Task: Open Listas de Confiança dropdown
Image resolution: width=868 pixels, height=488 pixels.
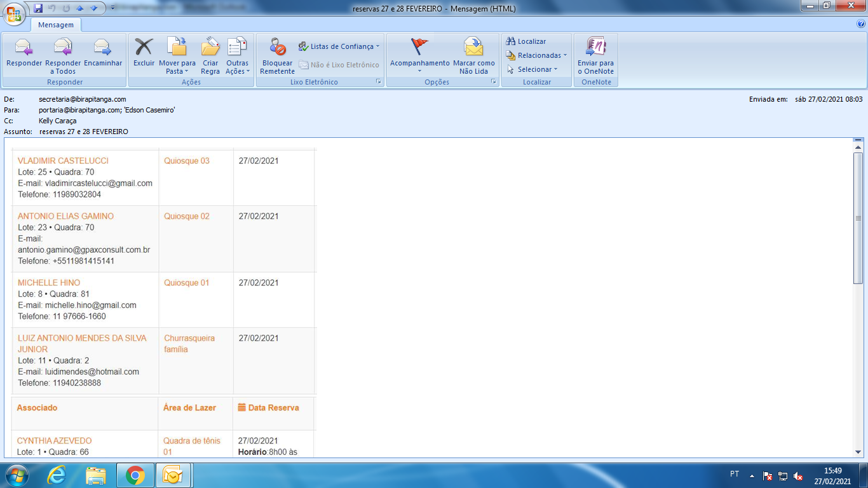Action: [339, 46]
